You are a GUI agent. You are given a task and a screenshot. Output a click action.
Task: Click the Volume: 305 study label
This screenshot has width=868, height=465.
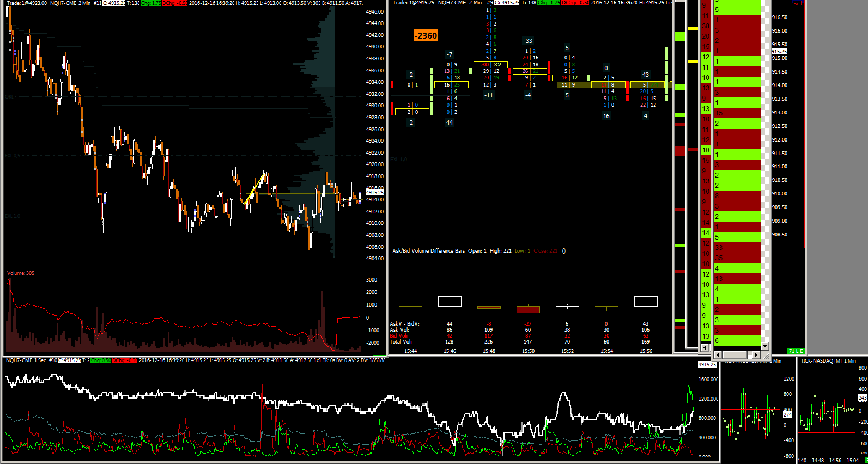point(21,273)
